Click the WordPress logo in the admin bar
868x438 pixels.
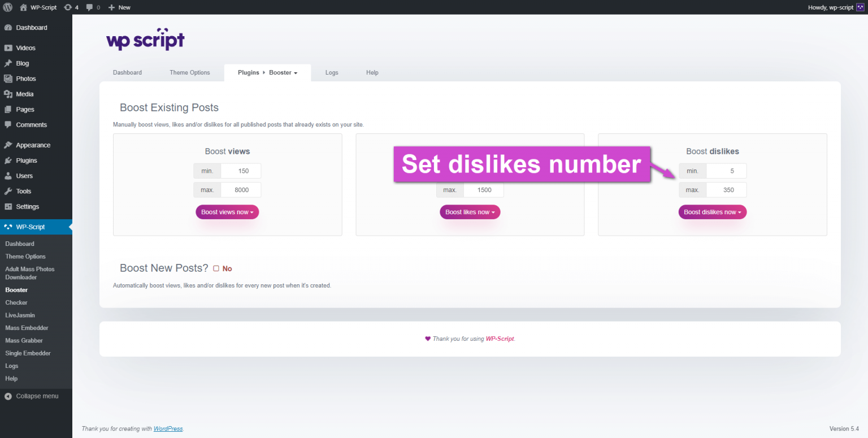tap(7, 7)
